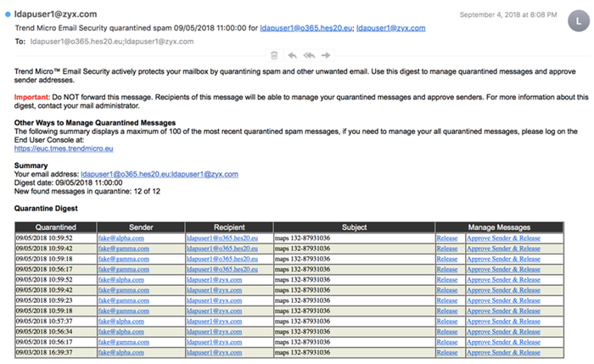Click the reply arrow icon
Screen dimensions: 594x364
coord(292,55)
